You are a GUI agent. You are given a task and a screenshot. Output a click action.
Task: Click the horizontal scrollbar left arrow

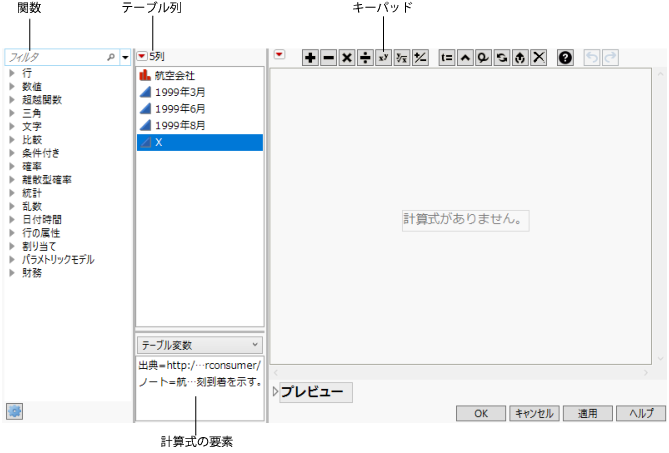coord(276,373)
